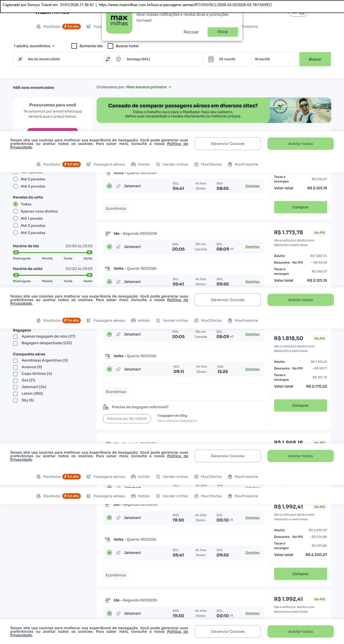Viewport: 344px width, 644px height.
Task: Click the left handle of Horário da ida slider
Action: tap(16, 252)
